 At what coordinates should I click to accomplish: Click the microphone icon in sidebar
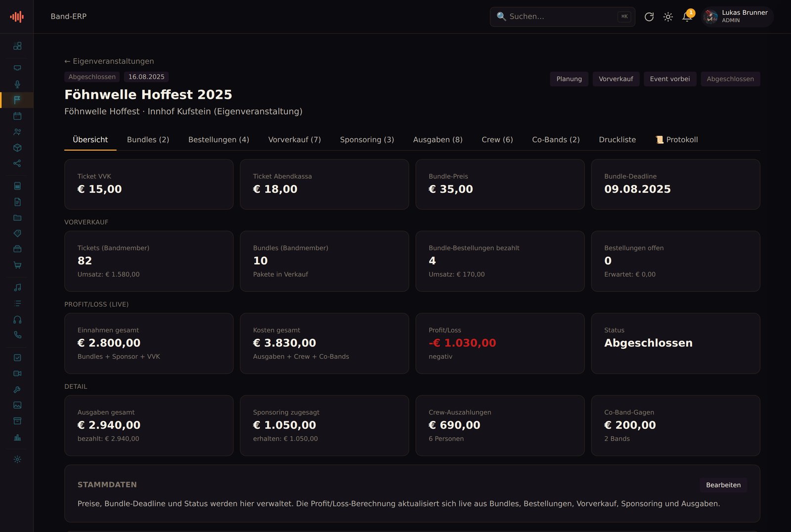17,84
